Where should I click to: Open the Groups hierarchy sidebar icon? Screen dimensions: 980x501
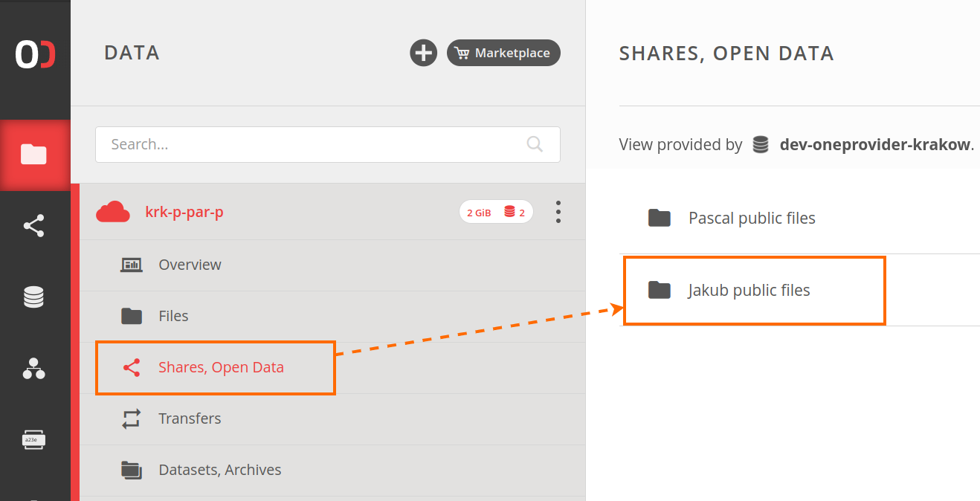[x=34, y=369]
